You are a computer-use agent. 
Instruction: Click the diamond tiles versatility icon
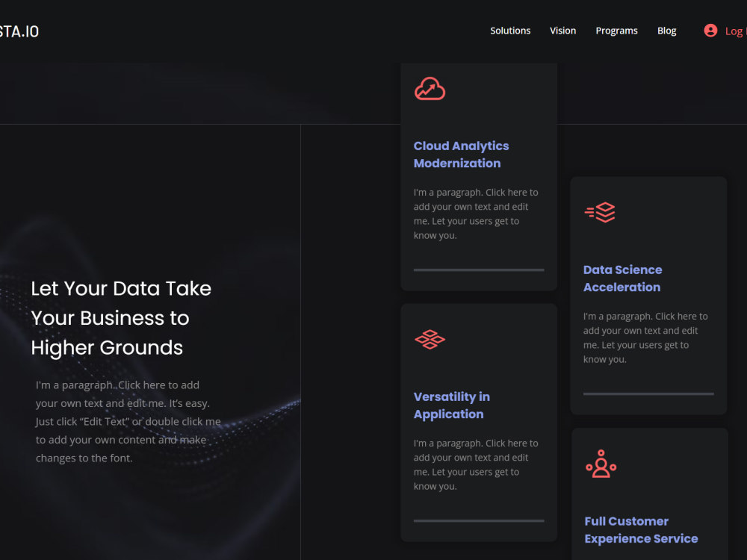coord(430,340)
